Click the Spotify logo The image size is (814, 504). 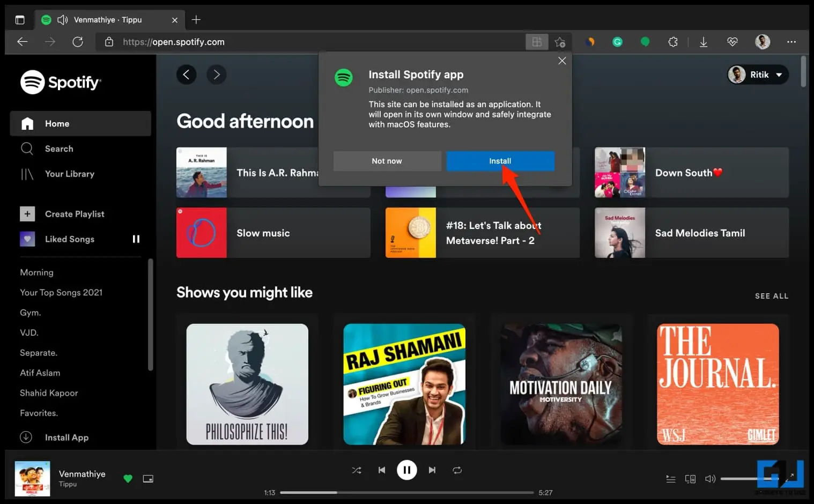[x=61, y=82]
